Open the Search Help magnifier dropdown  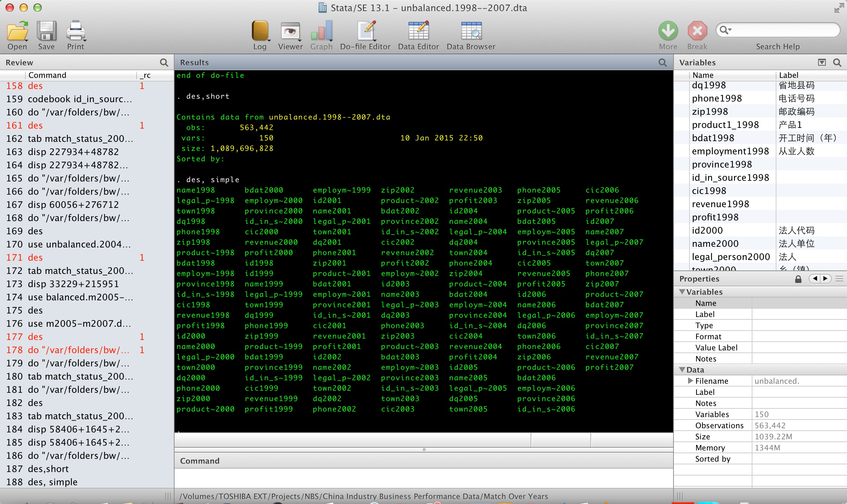click(725, 30)
